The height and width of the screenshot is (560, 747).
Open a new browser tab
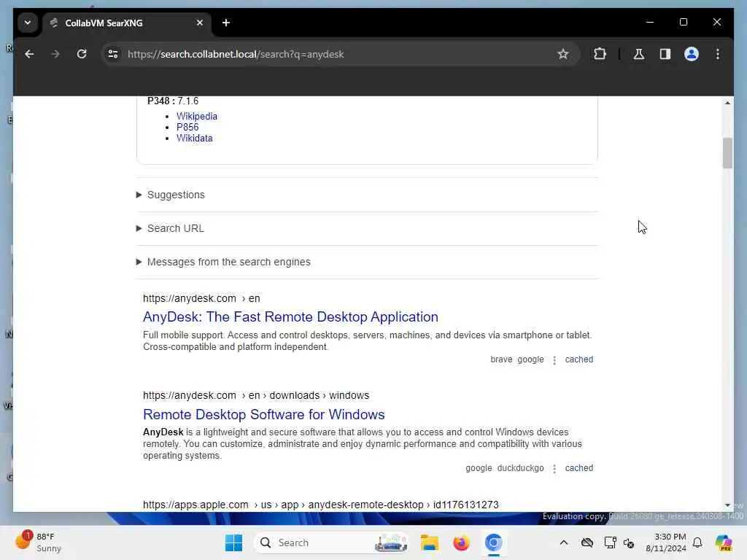[226, 23]
